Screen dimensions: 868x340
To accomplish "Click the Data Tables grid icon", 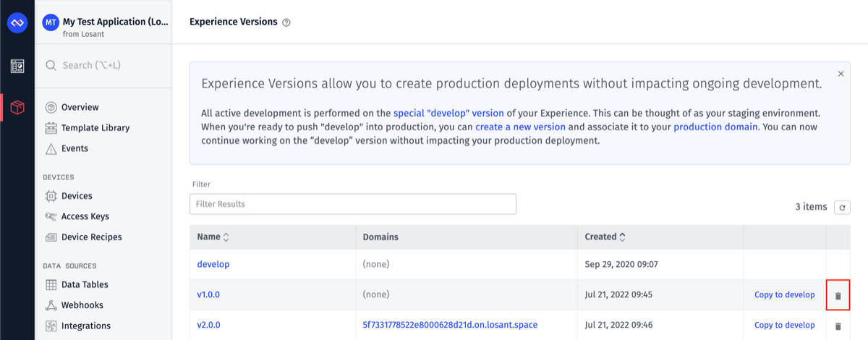I will 51,285.
